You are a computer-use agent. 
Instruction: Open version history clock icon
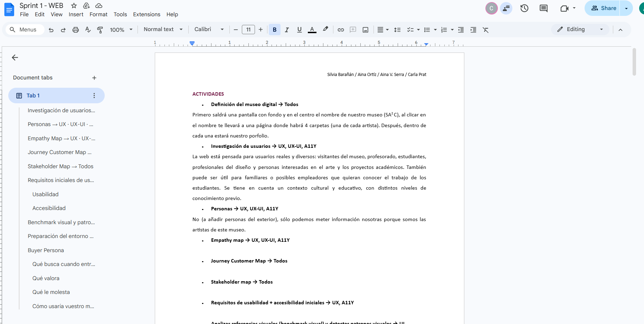coord(524,8)
